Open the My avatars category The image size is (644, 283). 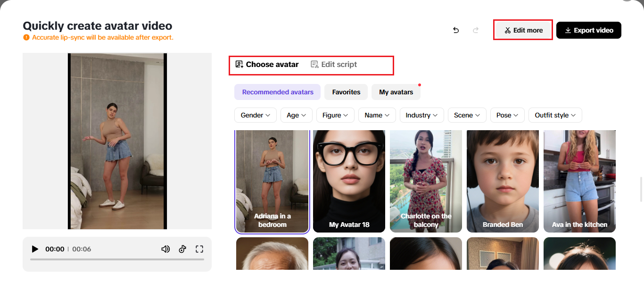[x=396, y=92]
